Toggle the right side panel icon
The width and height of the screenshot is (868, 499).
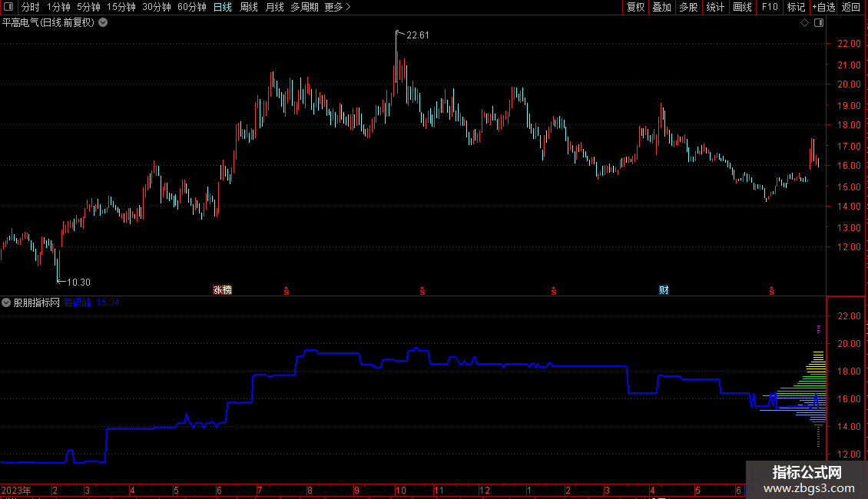coord(819,23)
